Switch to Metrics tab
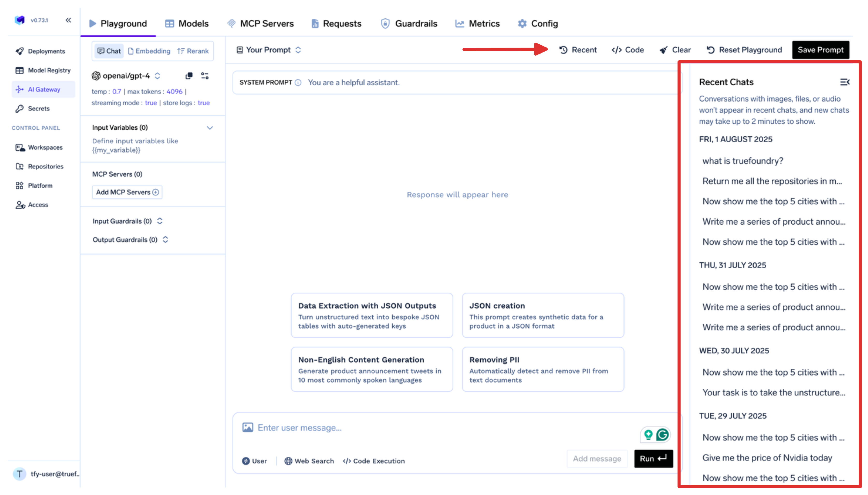The width and height of the screenshot is (868, 495). (x=477, y=24)
